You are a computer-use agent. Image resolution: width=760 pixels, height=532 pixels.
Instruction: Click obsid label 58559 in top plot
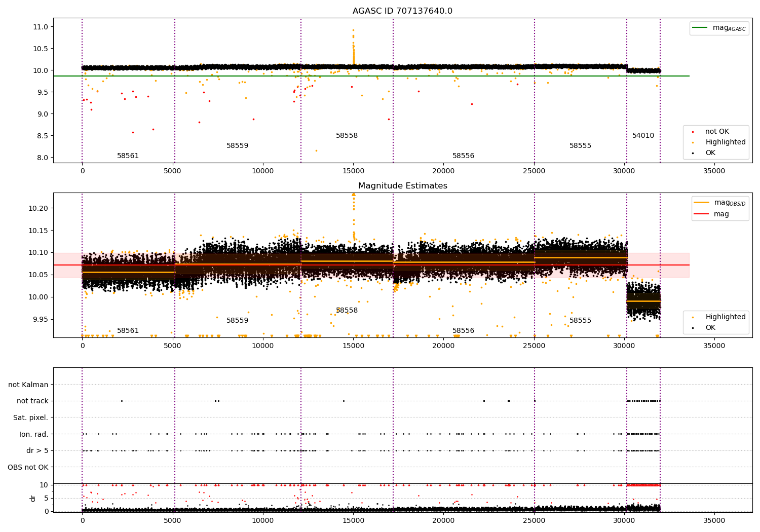pyautogui.click(x=237, y=146)
